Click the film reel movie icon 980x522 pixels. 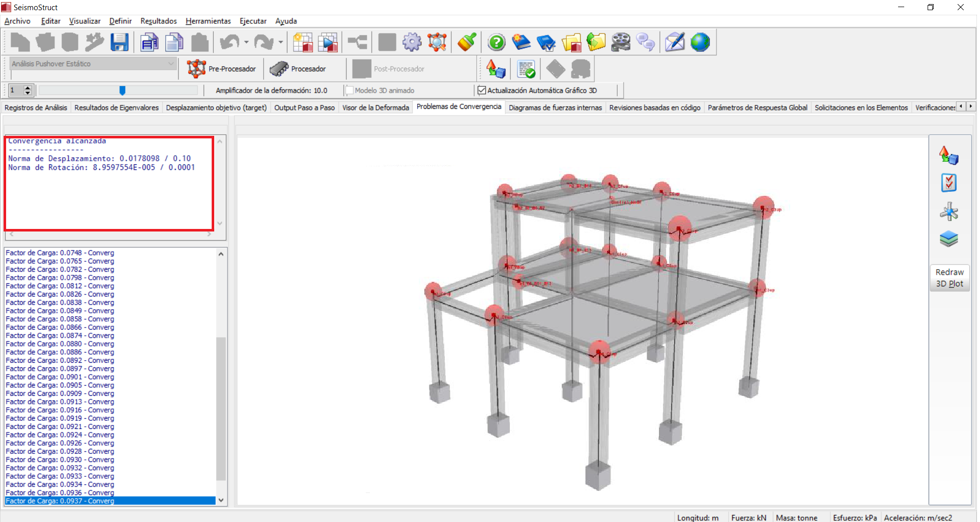tap(620, 42)
